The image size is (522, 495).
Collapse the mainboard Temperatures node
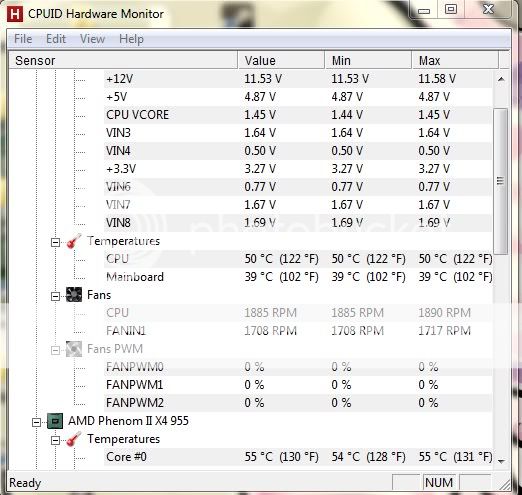coord(55,242)
